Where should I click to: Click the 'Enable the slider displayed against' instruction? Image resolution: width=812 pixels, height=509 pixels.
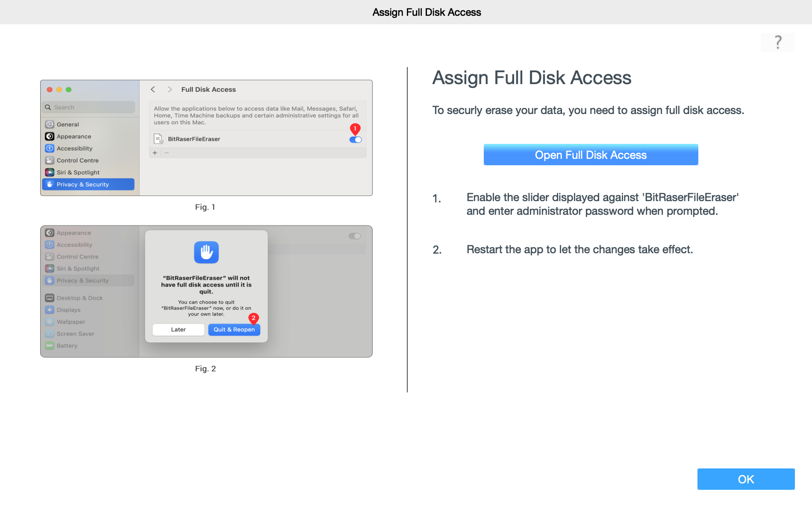point(603,204)
